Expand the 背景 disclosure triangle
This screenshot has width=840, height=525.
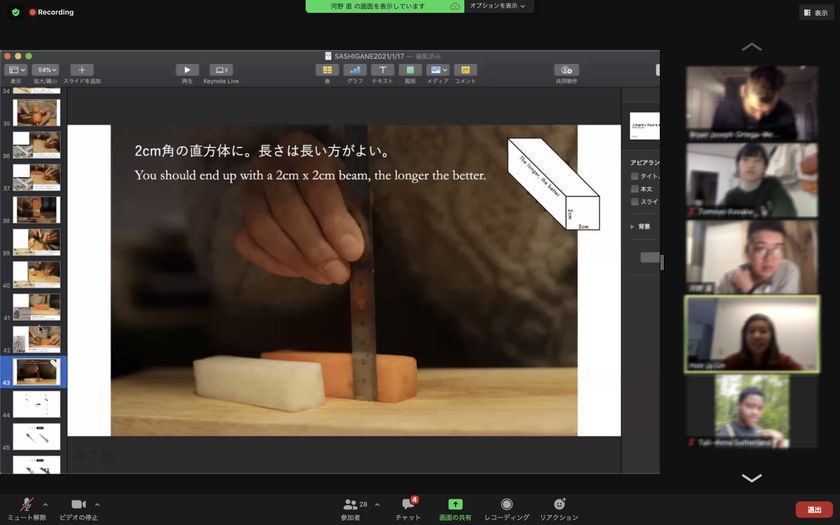632,227
